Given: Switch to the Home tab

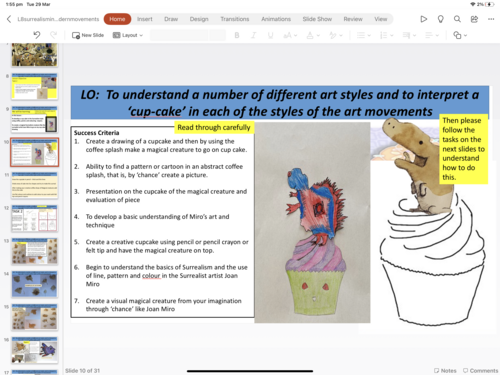Looking at the screenshot, I should [117, 19].
